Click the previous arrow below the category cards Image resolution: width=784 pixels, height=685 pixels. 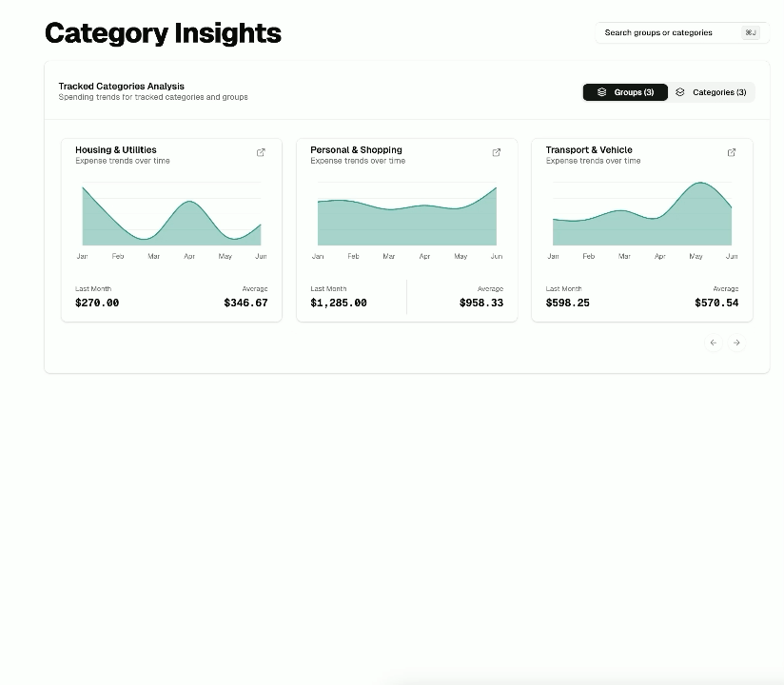pyautogui.click(x=714, y=342)
